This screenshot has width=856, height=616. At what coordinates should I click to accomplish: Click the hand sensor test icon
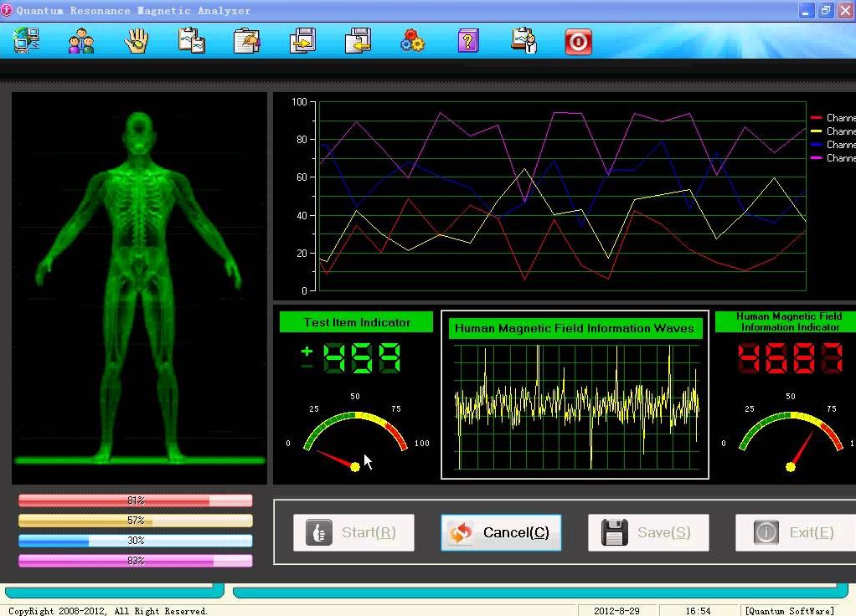pos(136,41)
